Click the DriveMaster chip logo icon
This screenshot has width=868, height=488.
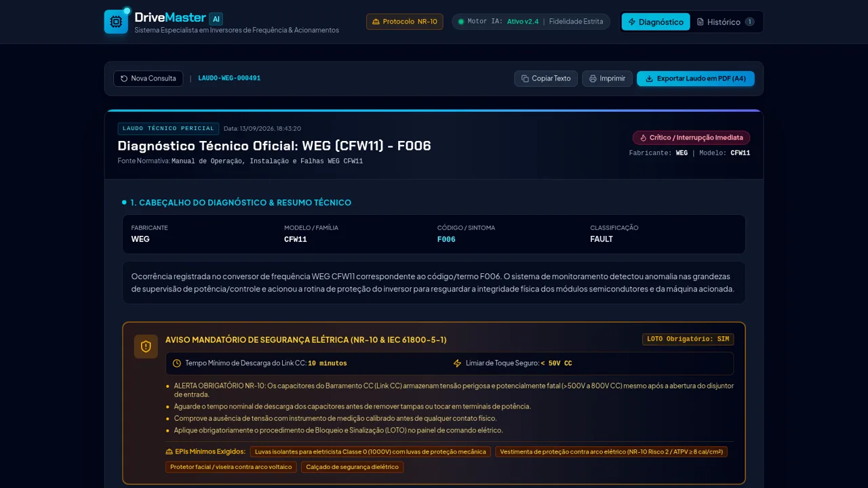click(116, 22)
